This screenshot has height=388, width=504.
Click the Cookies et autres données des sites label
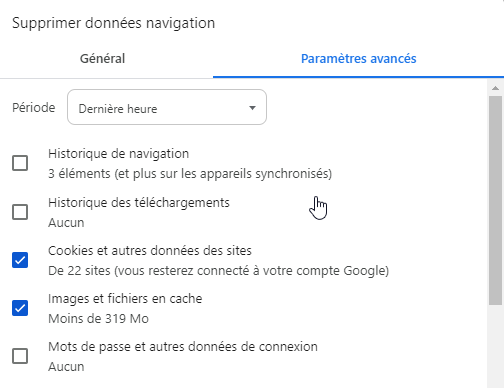(150, 251)
